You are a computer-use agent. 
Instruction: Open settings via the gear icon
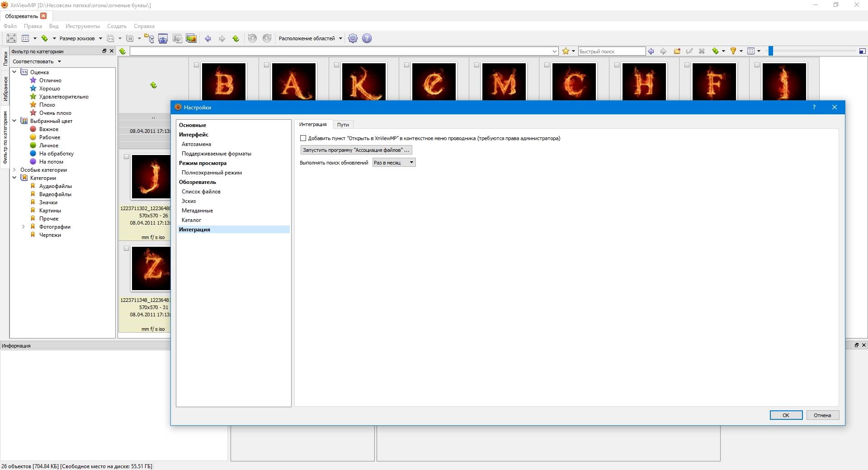point(353,38)
